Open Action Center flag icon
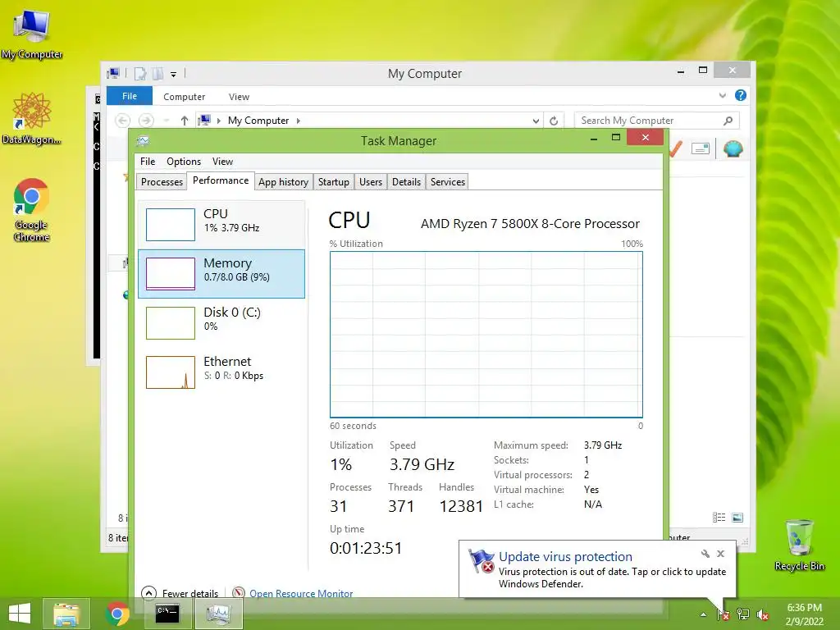 click(723, 614)
